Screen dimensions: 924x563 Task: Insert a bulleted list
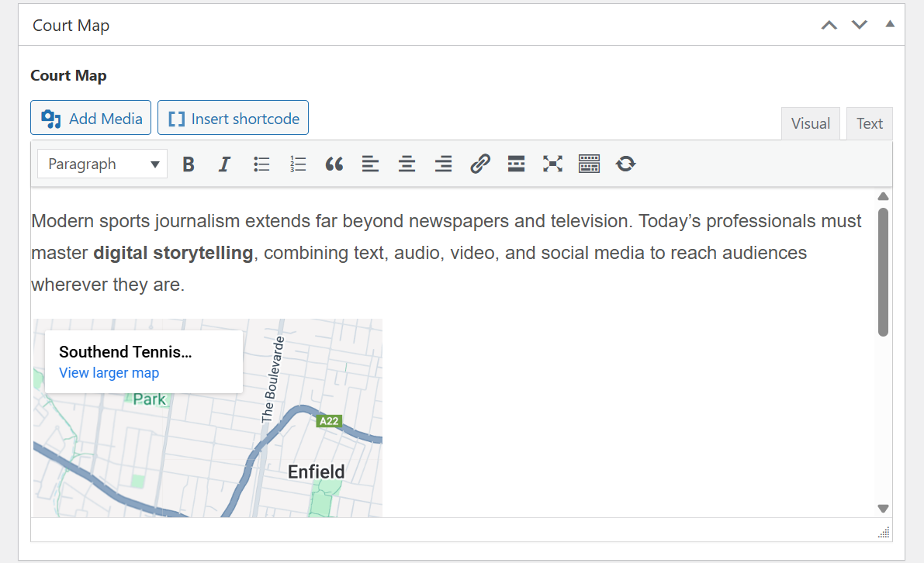(261, 164)
